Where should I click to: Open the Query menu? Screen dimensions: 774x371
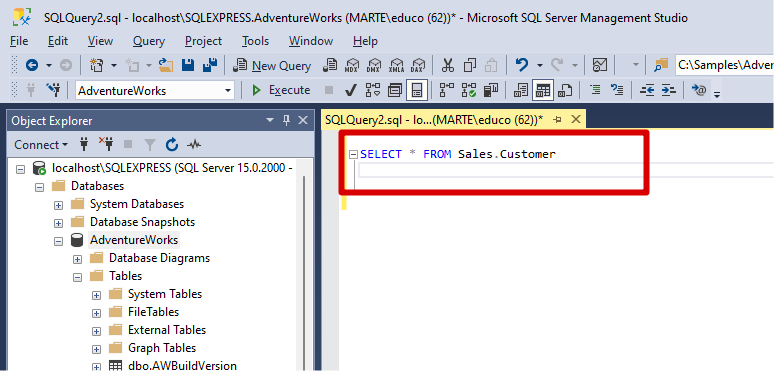tap(149, 41)
